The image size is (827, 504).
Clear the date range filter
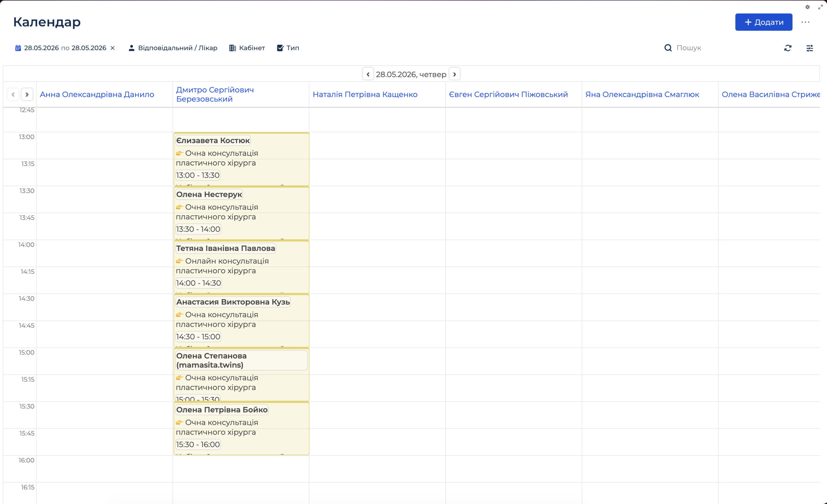coord(113,48)
